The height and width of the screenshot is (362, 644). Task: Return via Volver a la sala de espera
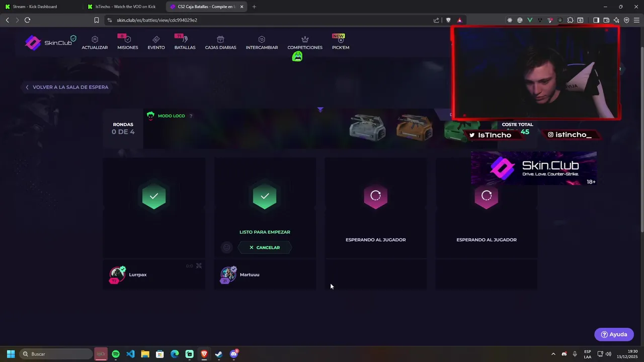[67, 87]
